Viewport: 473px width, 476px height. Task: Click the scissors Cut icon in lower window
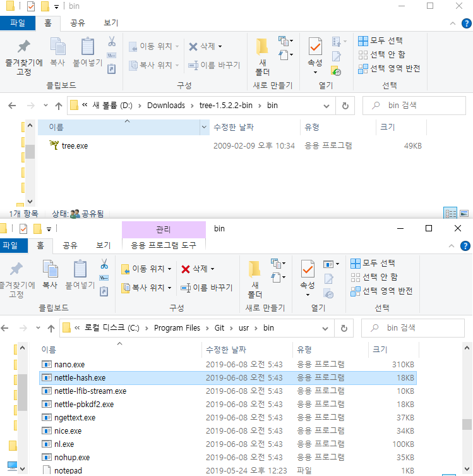click(x=104, y=264)
